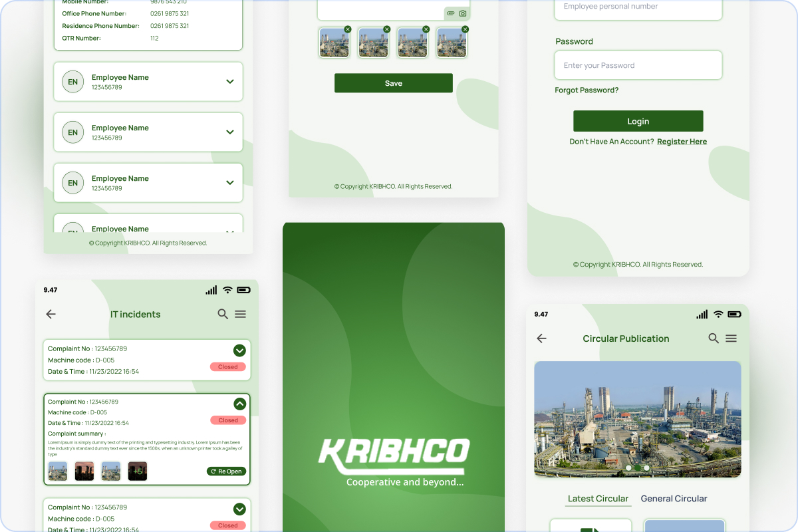Click the paperclip attachment icon above the Save button
The height and width of the screenshot is (532, 798).
(450, 13)
